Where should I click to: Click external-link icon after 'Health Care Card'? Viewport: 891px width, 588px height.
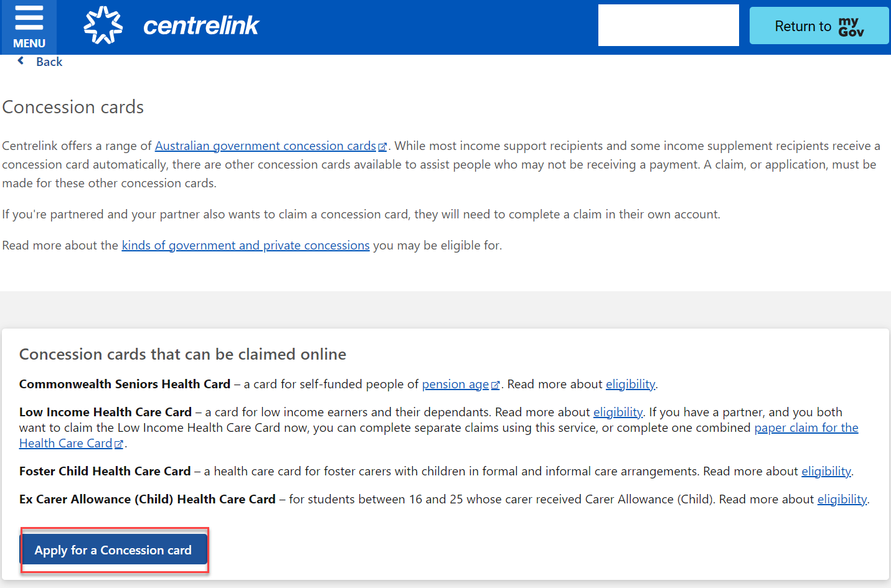click(119, 444)
